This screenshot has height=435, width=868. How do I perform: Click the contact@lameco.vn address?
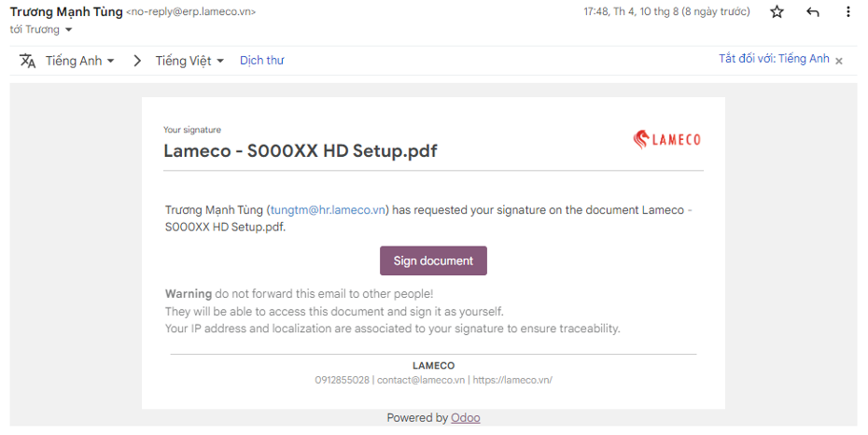tap(421, 380)
